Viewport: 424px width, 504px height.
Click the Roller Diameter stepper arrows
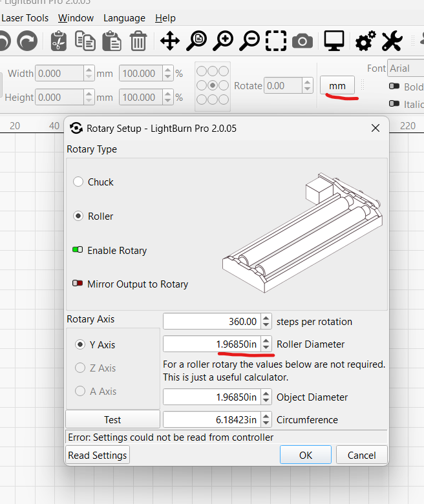(266, 344)
